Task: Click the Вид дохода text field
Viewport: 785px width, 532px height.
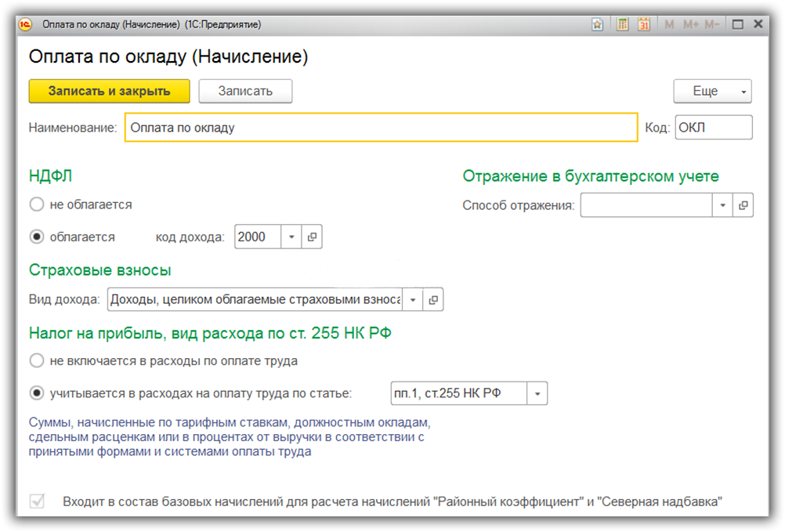Action: [255, 299]
